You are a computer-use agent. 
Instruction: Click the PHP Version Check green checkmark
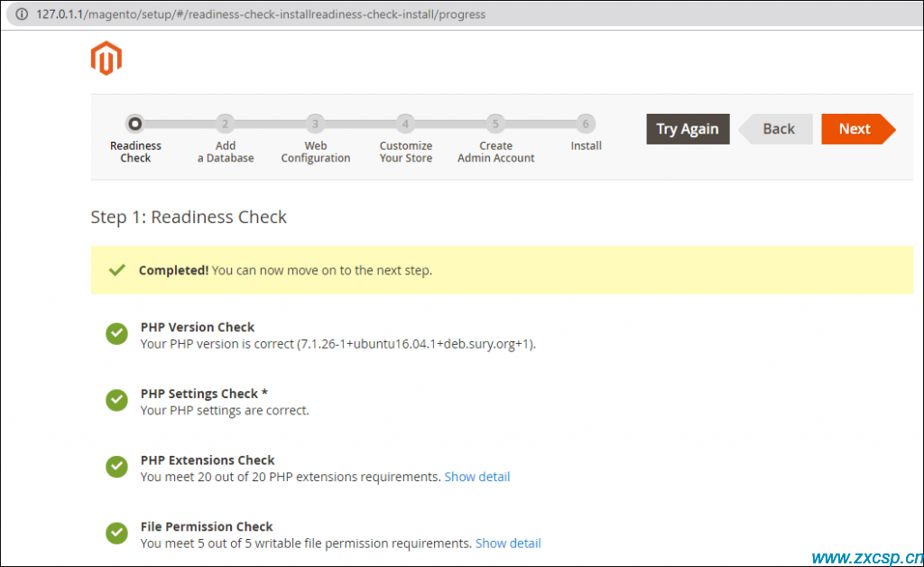click(x=116, y=333)
